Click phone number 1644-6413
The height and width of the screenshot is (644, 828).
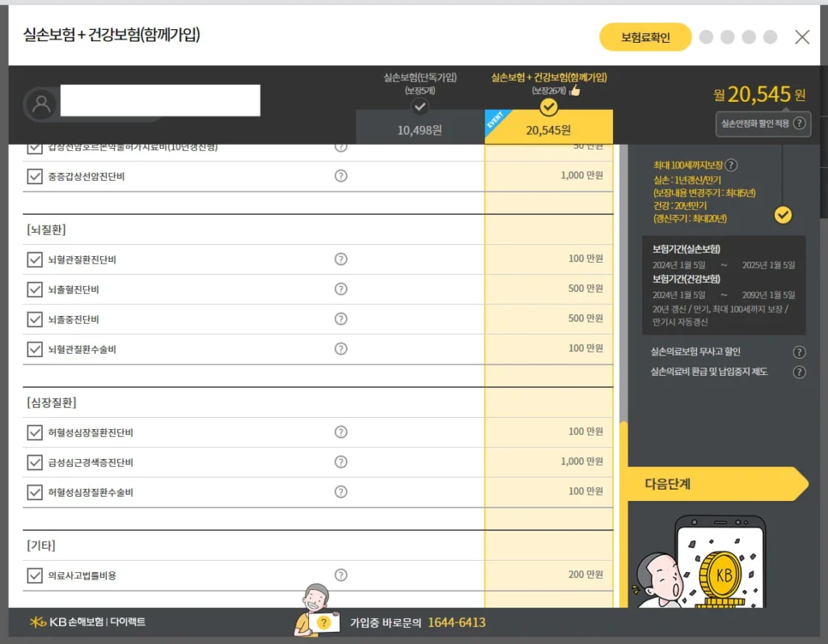point(456,622)
